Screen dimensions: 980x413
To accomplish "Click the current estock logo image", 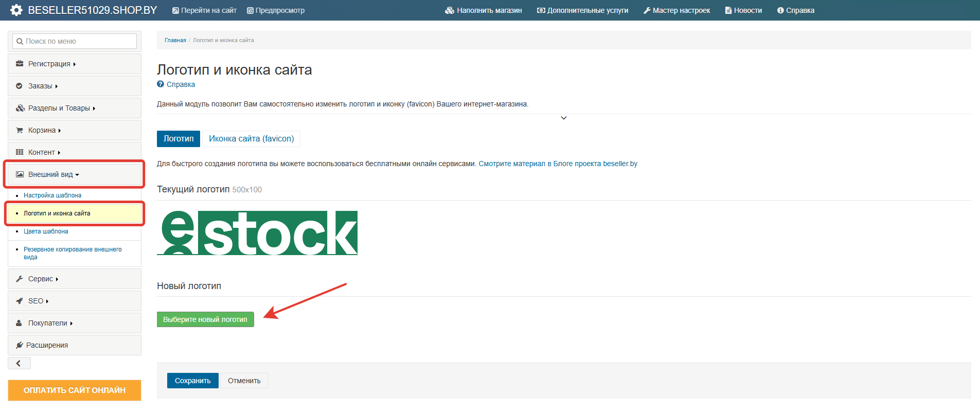I will 257,233.
